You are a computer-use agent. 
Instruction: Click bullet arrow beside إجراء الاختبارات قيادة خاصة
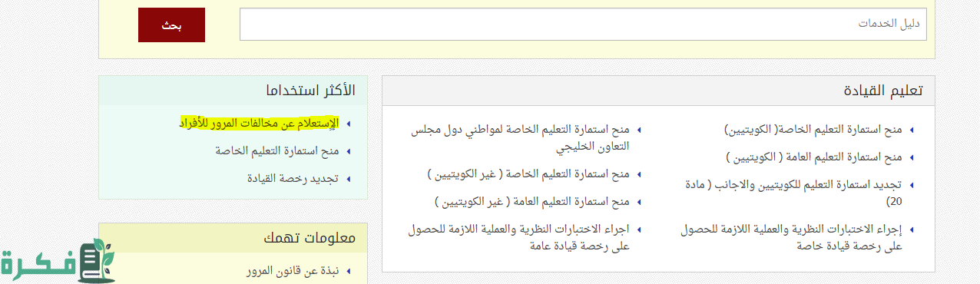tap(912, 230)
